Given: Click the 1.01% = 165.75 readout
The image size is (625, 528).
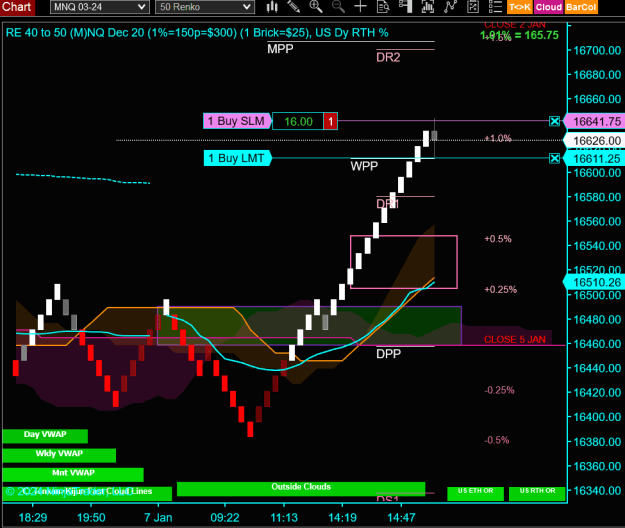Looking at the screenshot, I should [x=519, y=35].
